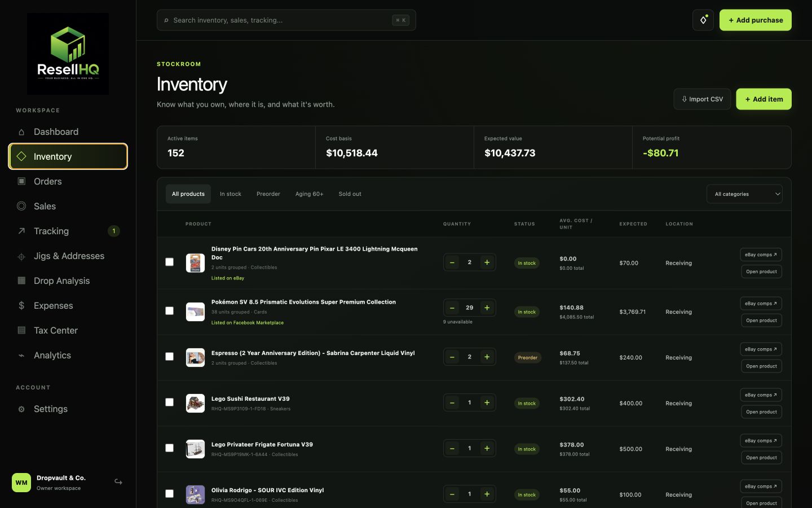Open Dashboard via its house icon
The width and height of the screenshot is (812, 508).
[21, 132]
